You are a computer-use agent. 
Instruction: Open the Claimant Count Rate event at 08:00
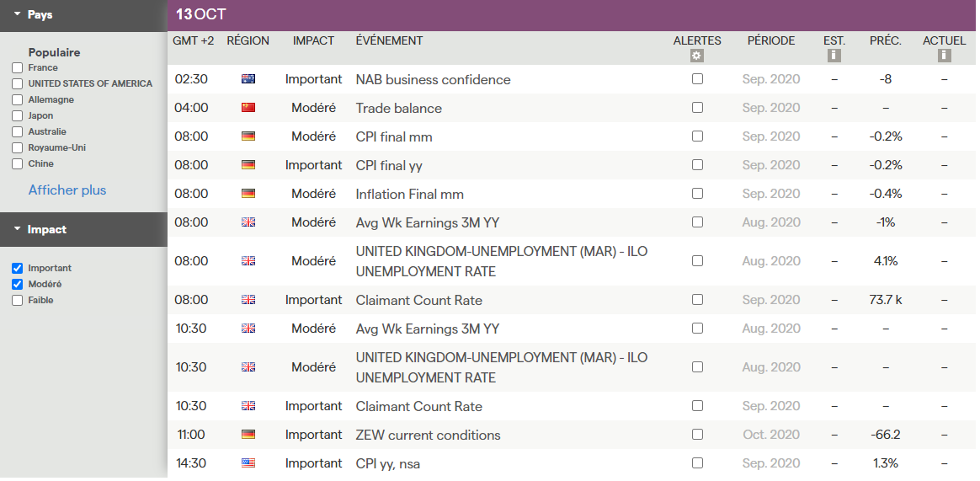418,300
